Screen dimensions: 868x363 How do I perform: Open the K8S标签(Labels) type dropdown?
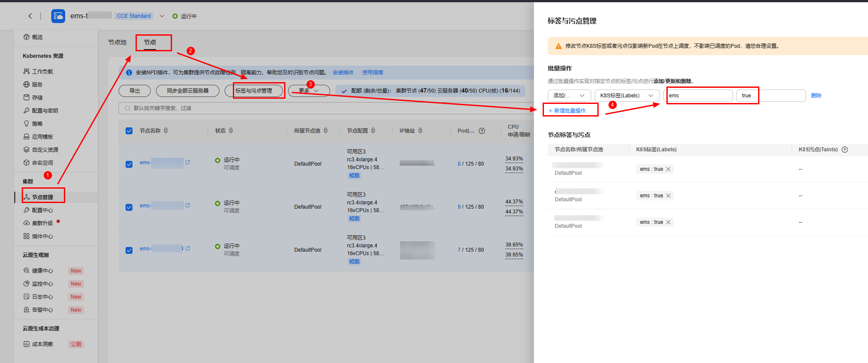[x=627, y=96]
